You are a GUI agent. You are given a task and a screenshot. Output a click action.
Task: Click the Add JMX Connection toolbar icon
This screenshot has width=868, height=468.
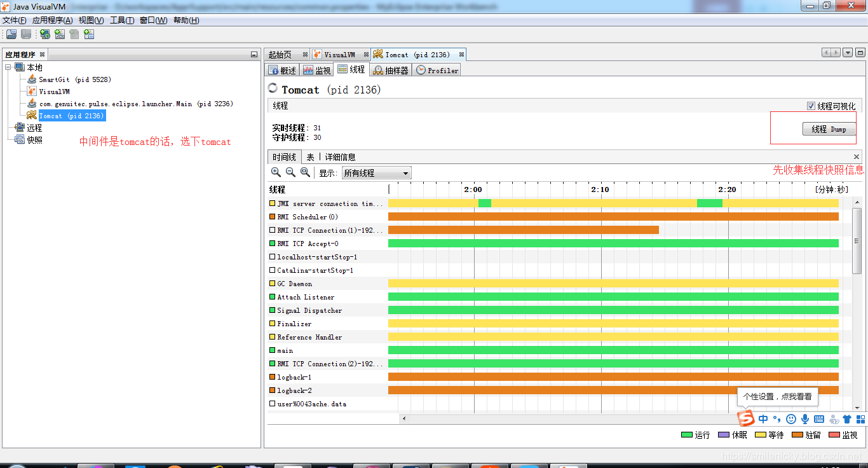point(60,34)
